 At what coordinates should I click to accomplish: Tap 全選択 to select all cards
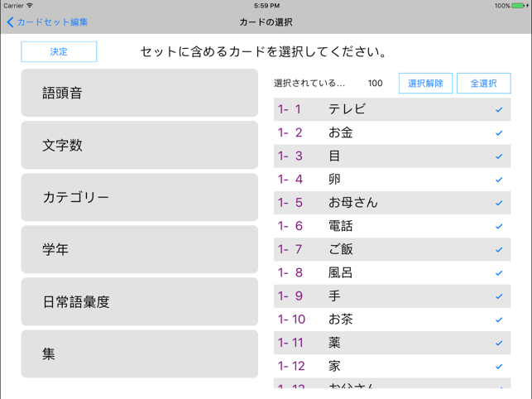point(483,84)
